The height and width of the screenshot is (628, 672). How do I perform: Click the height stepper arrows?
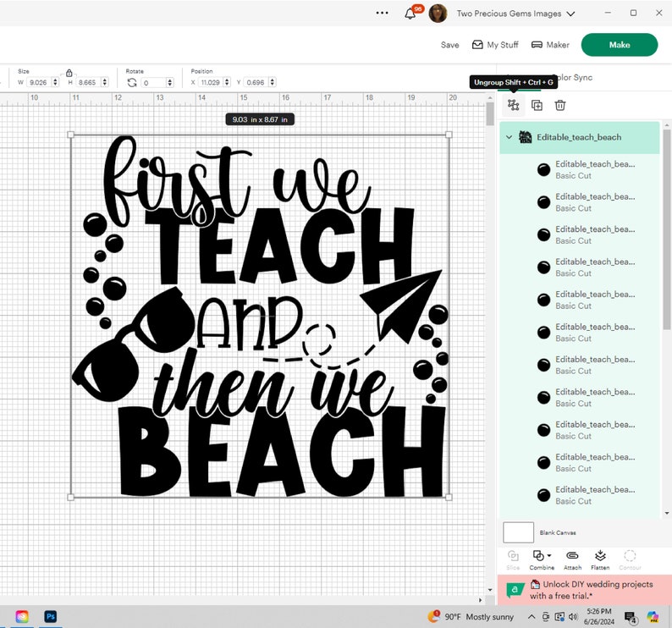click(105, 82)
